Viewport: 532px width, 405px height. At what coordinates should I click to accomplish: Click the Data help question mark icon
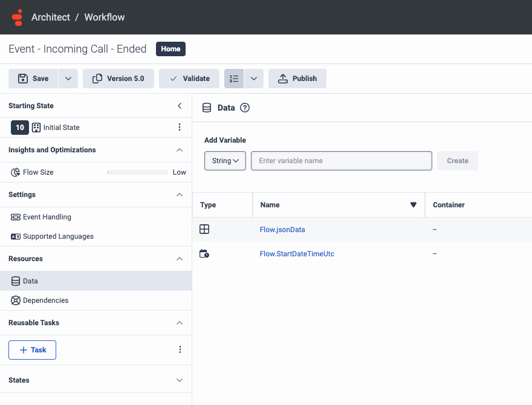[x=245, y=108]
